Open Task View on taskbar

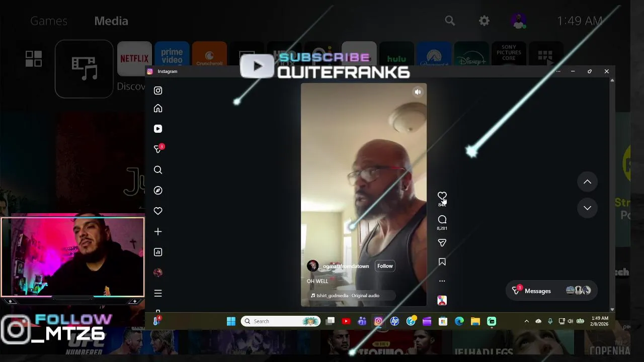coord(330,321)
